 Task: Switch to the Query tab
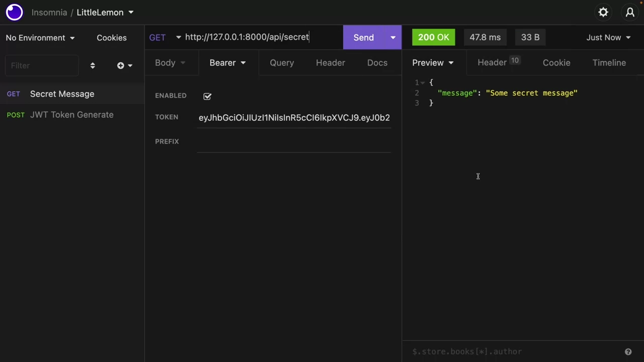click(281, 63)
